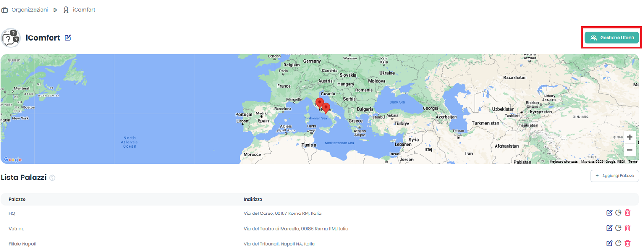Image resolution: width=644 pixels, height=249 pixels.
Task: Open statistics chart for Vetrina
Action: (x=618, y=228)
